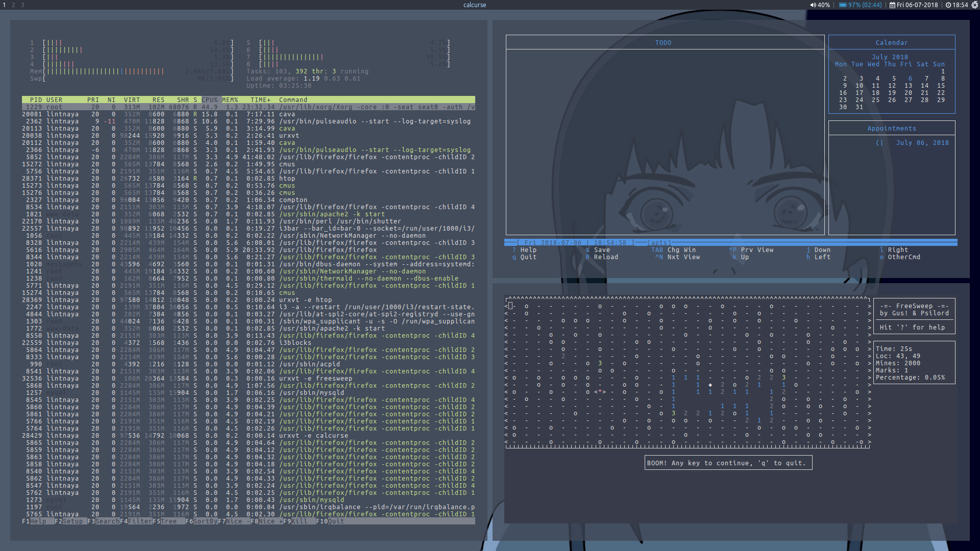Dismiss the BOOM message in FreeSweep
The width and height of the screenshot is (980, 551).
[728, 463]
